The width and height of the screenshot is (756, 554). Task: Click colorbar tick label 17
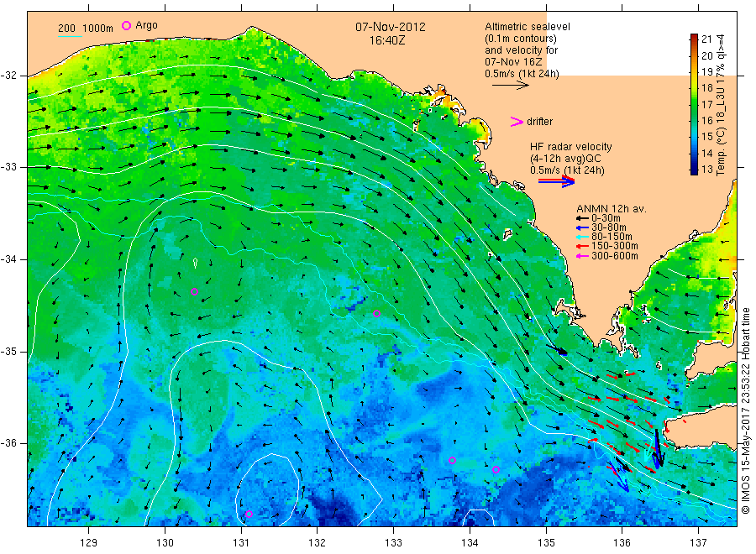pyautogui.click(x=706, y=104)
